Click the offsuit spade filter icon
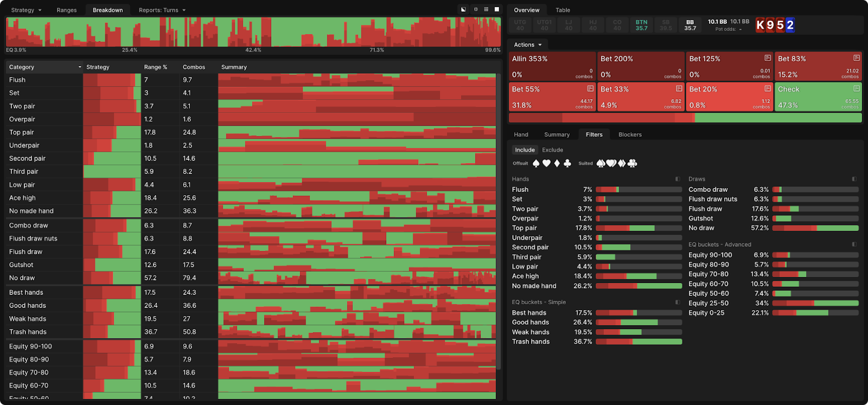868x405 pixels. click(x=536, y=163)
